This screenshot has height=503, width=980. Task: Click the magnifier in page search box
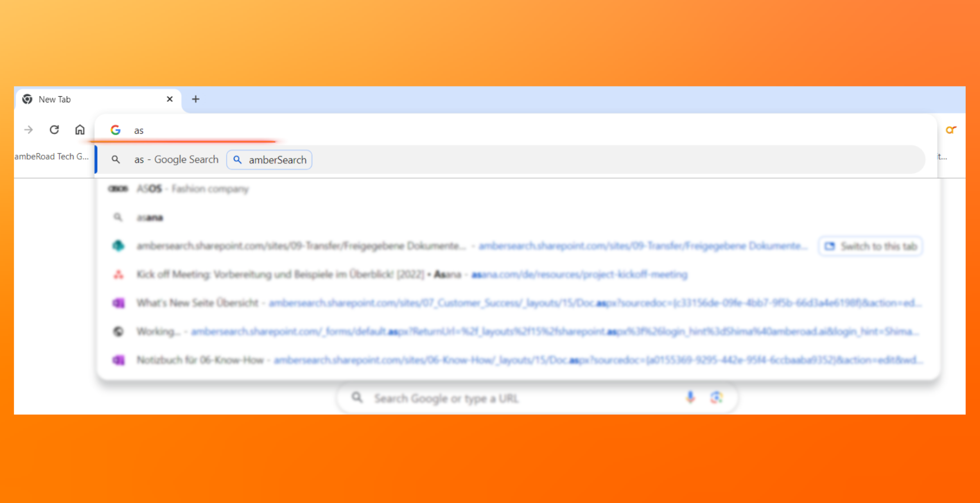coord(357,398)
